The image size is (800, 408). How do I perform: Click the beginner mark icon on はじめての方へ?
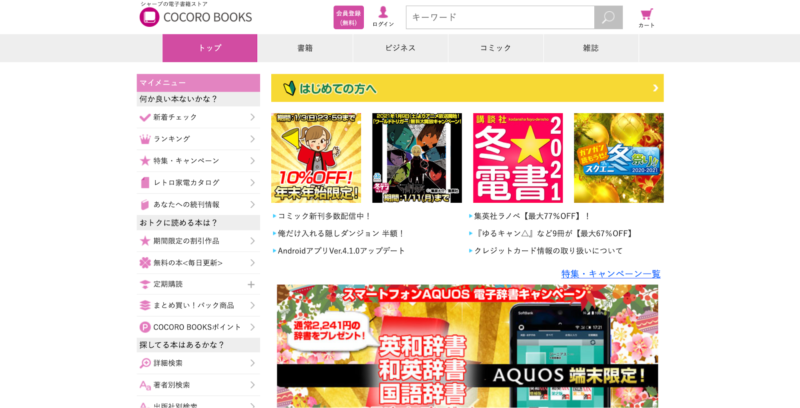(x=289, y=88)
